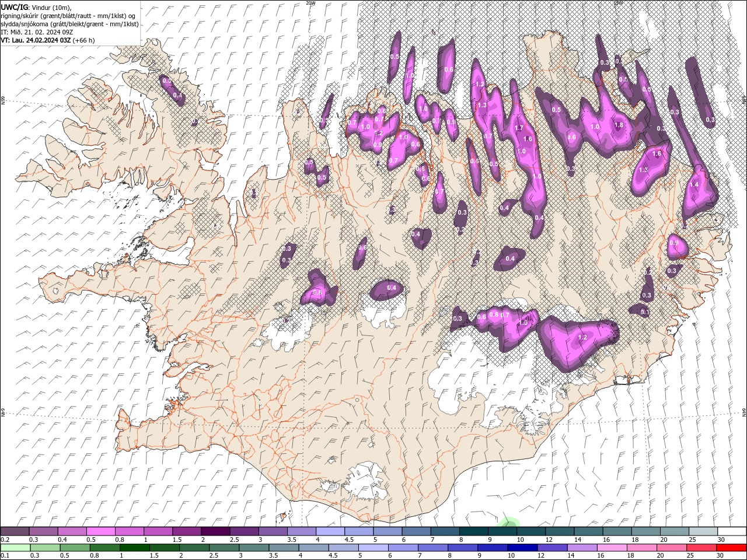Select the darkest purple 2–2.5 legend swatch
This screenshot has width=747, height=560.
coord(215,531)
